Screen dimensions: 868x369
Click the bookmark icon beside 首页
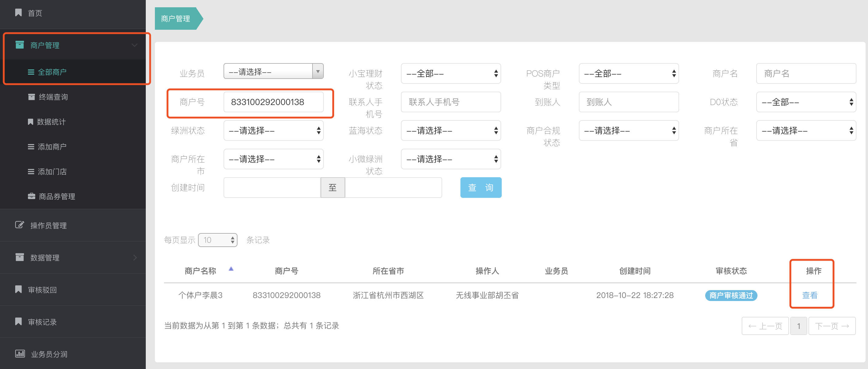coord(19,13)
